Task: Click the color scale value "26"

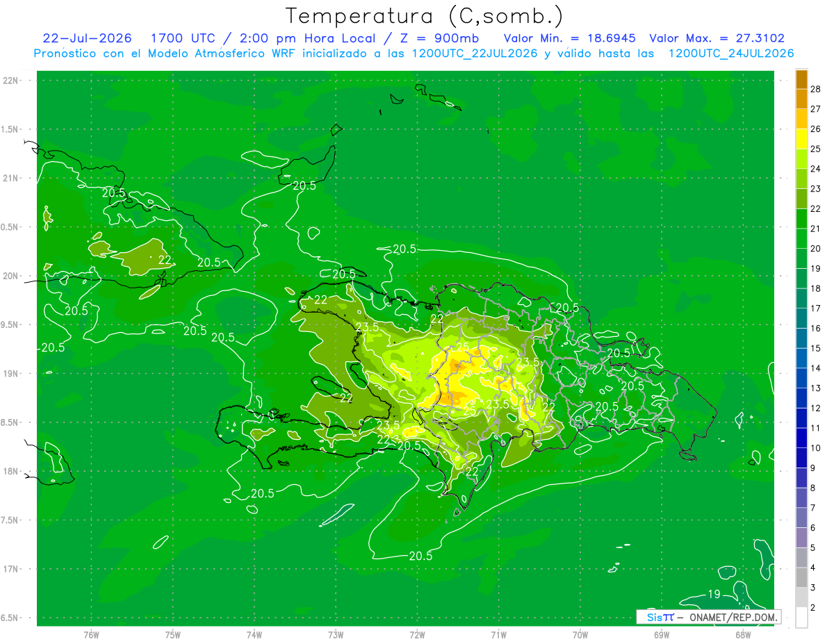Action: click(815, 129)
